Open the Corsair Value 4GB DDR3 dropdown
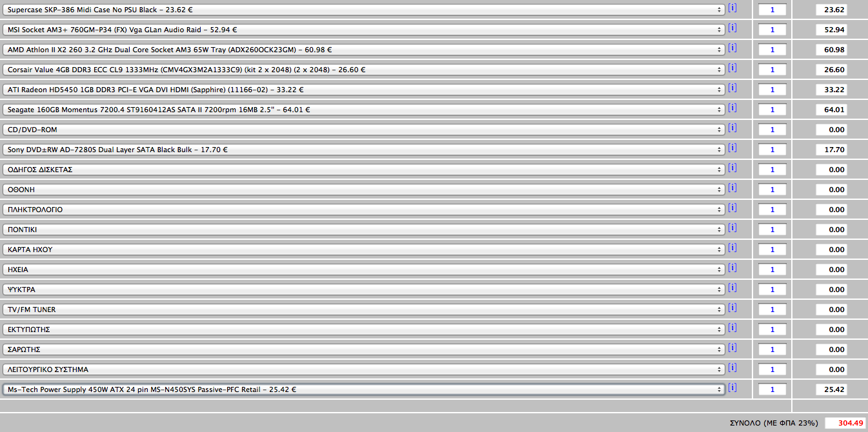This screenshot has height=432, width=868. [364, 70]
